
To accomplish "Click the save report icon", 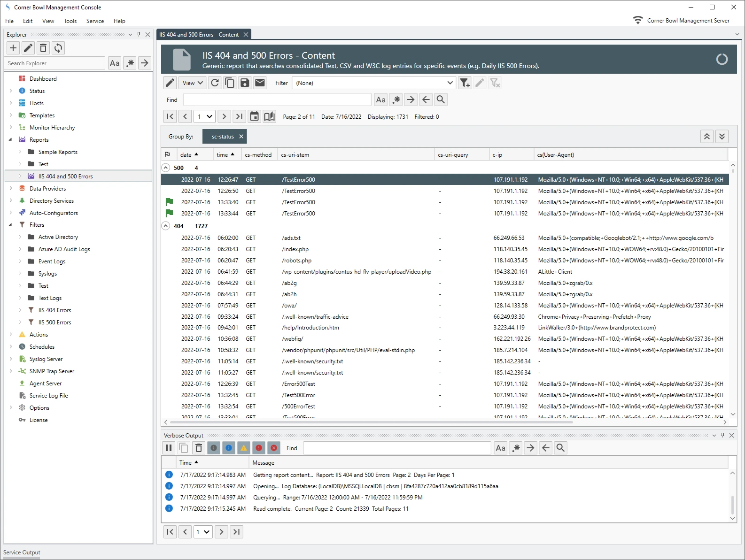I will (245, 83).
